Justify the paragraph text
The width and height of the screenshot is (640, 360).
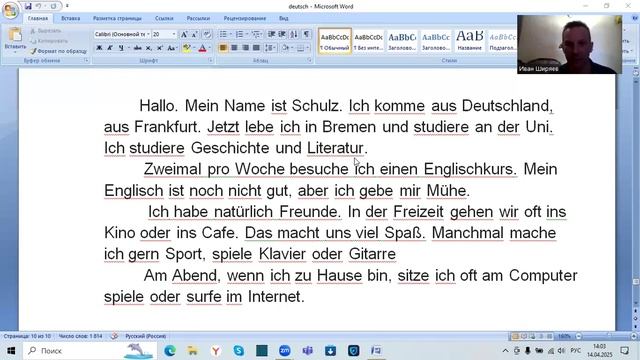256,48
